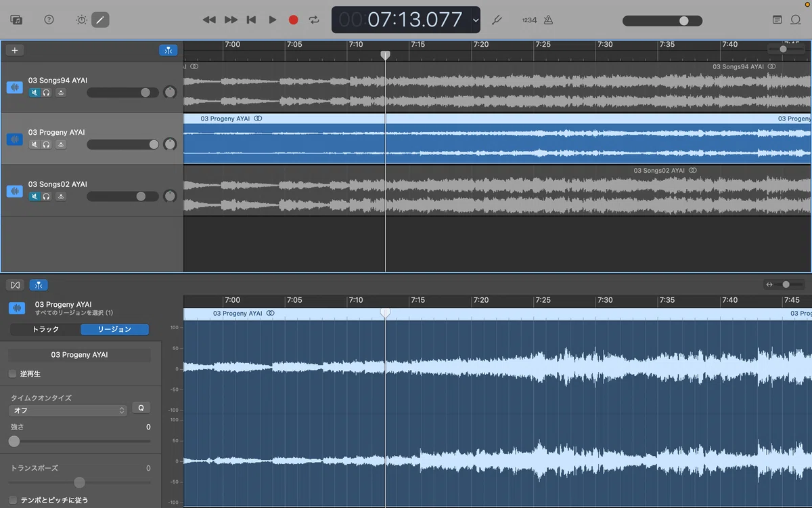This screenshot has height=508, width=812.
Task: Enable テンポとピッチに従う checkbox
Action: [13, 500]
